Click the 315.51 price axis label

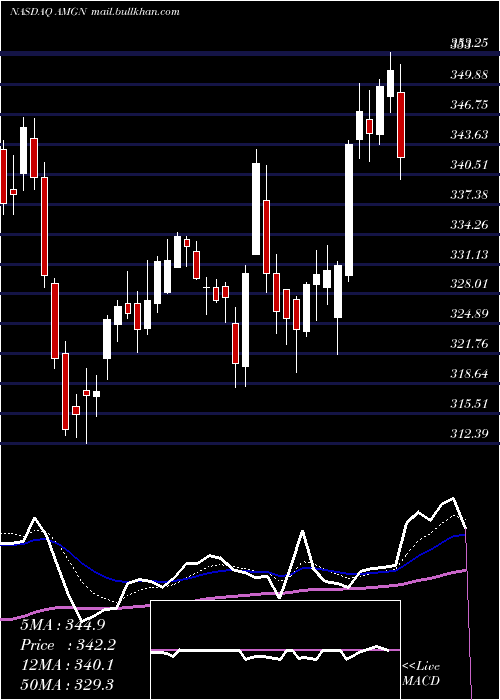[469, 404]
